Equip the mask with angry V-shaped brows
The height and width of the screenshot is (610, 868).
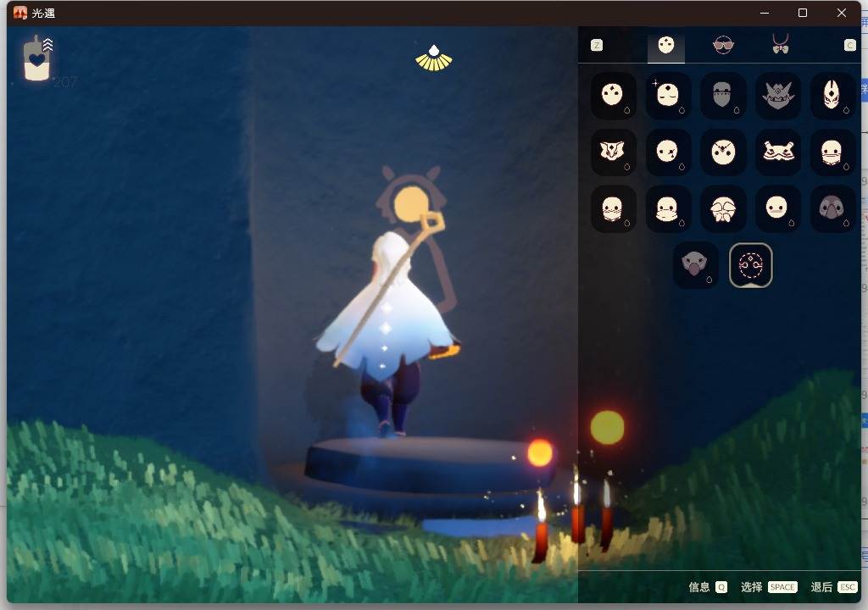pyautogui.click(x=722, y=152)
